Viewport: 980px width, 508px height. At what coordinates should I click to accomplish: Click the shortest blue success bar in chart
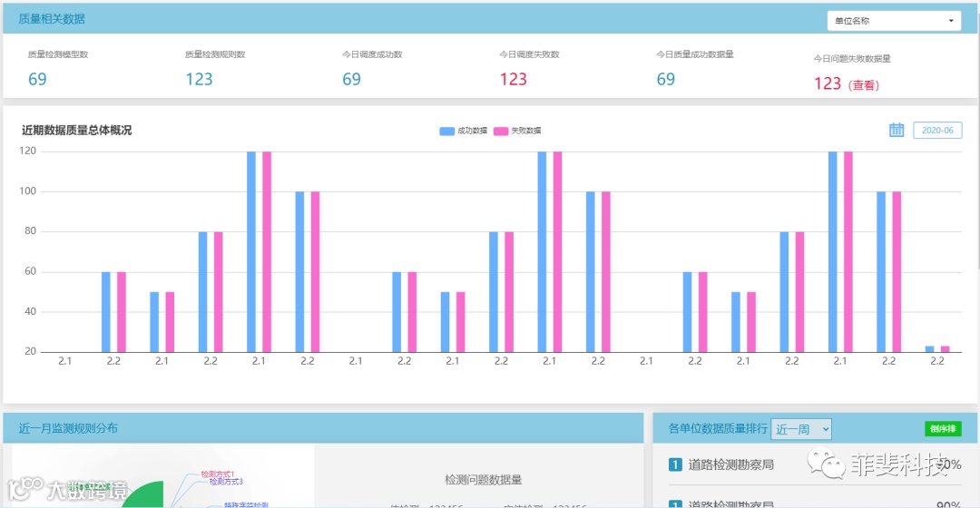coord(929,348)
